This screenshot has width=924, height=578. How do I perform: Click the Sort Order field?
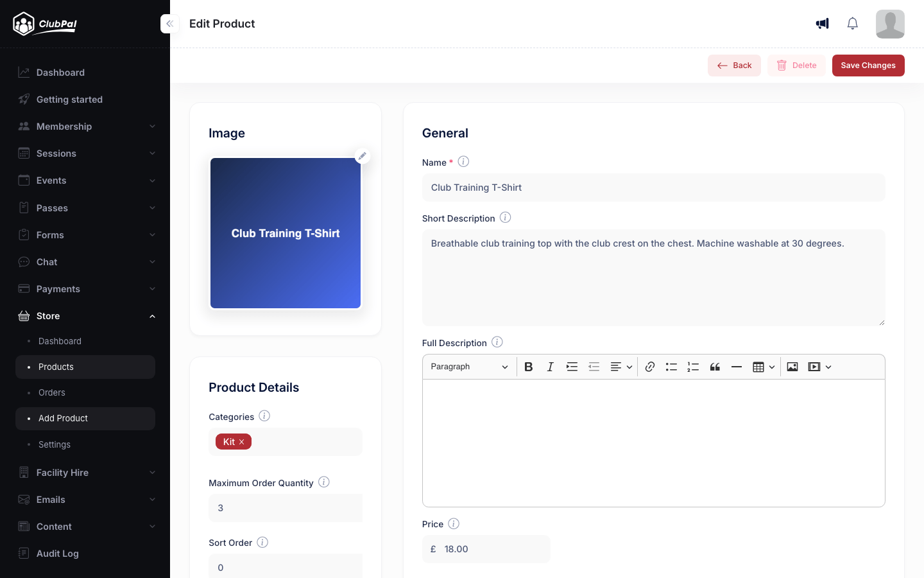[x=286, y=566]
